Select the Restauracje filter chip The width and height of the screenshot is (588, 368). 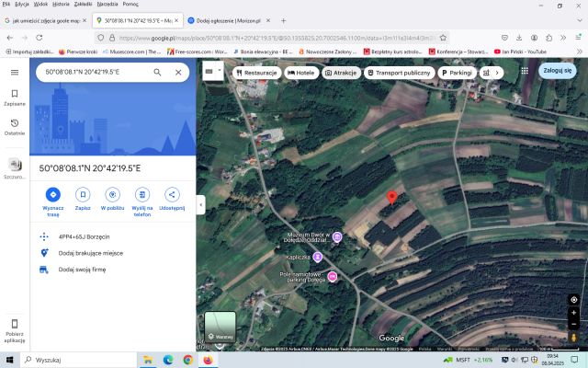pyautogui.click(x=257, y=73)
